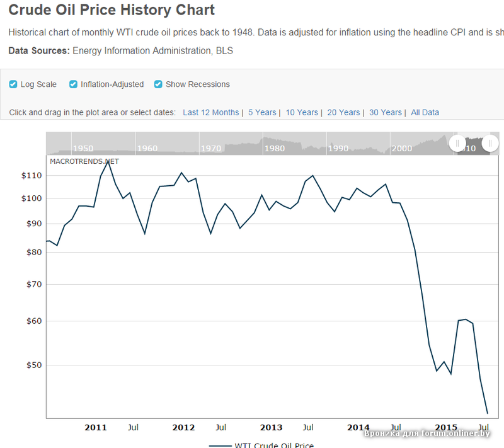Jump to 1960 on the overview timeline
The width and height of the screenshot is (504, 448).
[x=147, y=149]
